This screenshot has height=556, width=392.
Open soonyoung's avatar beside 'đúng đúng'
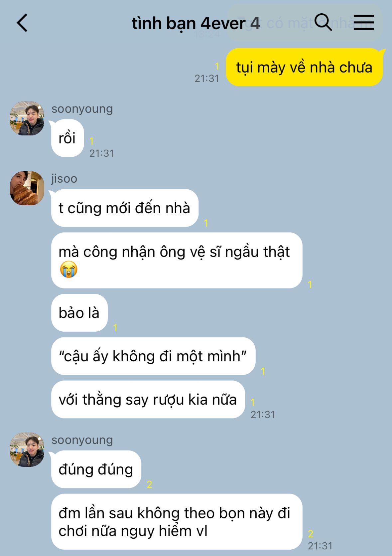27,450
